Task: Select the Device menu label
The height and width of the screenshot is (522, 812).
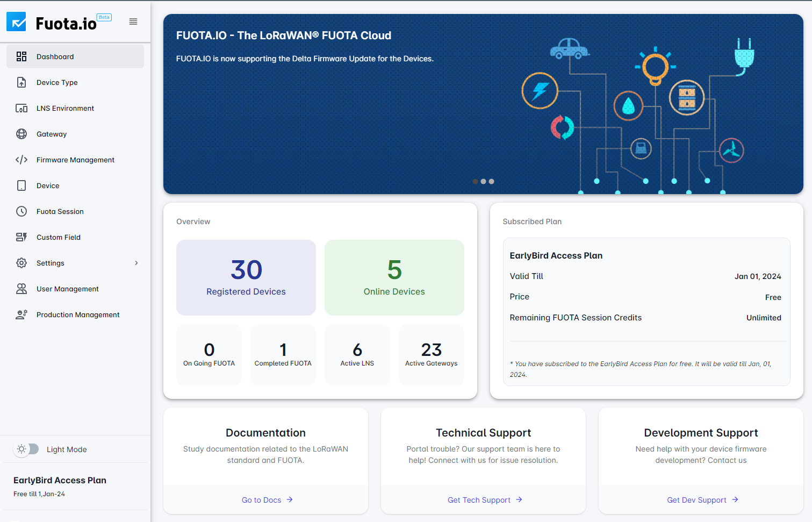Action: click(48, 185)
